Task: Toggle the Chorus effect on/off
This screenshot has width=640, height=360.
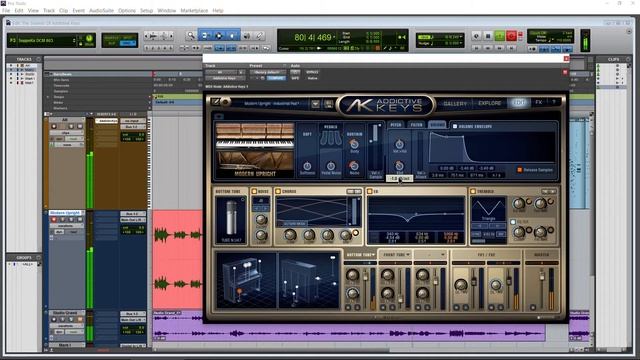Action: tap(278, 191)
